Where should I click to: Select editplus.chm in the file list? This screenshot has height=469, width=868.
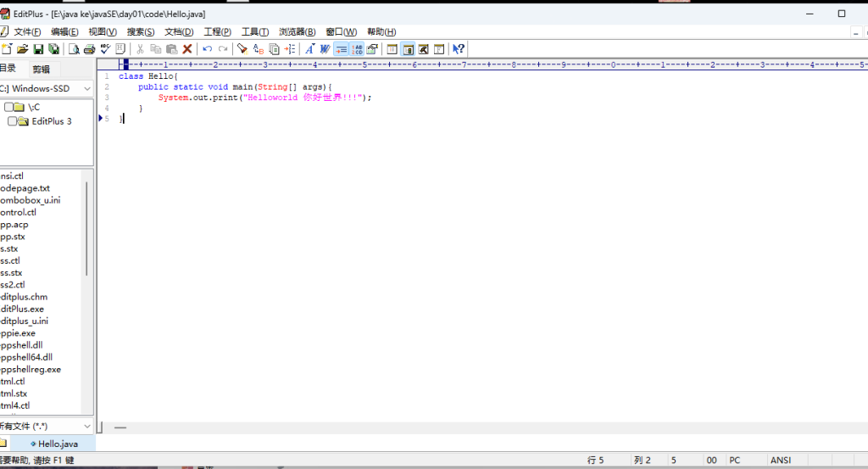point(24,297)
